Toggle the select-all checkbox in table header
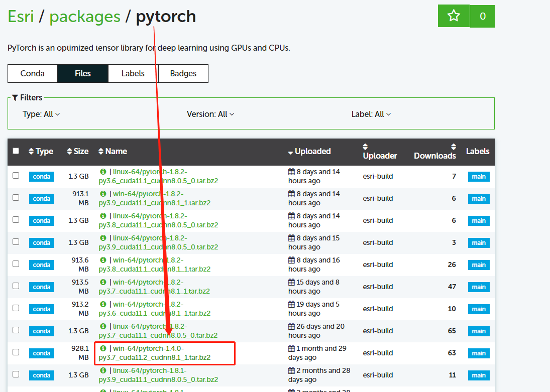The image size is (550, 392). [16, 151]
